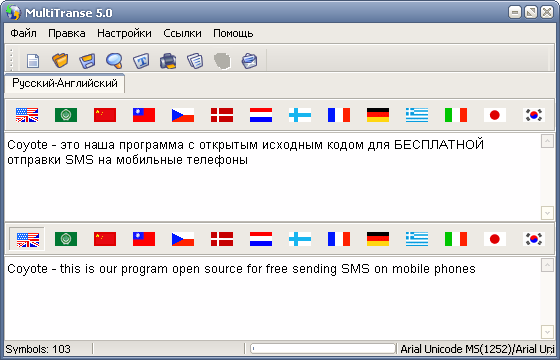This screenshot has height=360, width=560.
Task: Open the Ссылки menu
Action: click(182, 33)
